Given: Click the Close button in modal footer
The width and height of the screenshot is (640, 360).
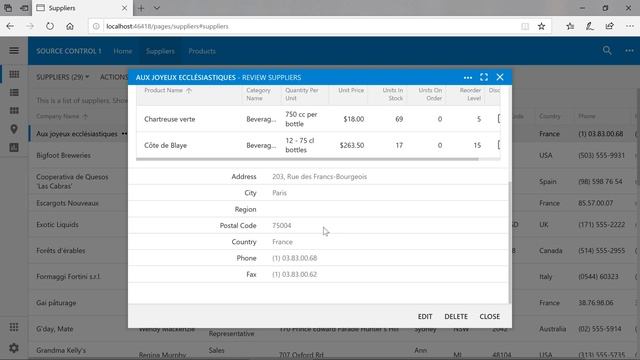Looking at the screenshot, I should [x=489, y=316].
